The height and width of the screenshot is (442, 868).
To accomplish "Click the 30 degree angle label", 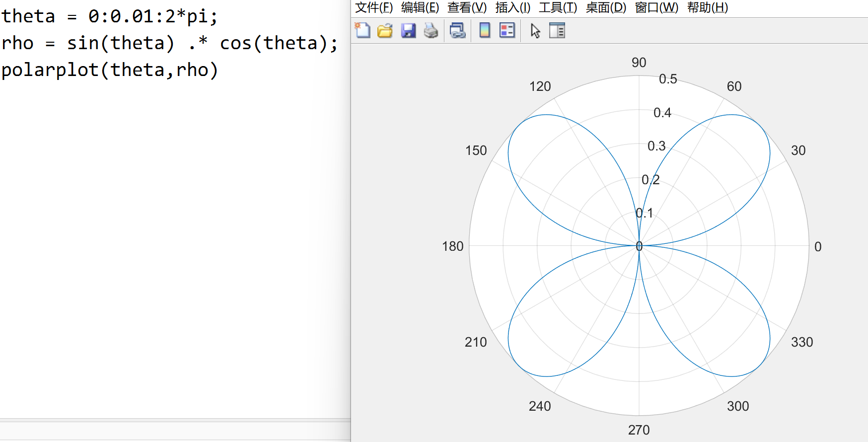I will 798,150.
